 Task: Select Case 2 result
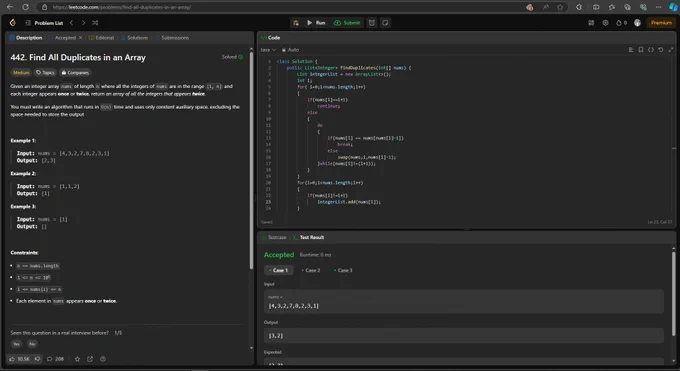pos(311,270)
